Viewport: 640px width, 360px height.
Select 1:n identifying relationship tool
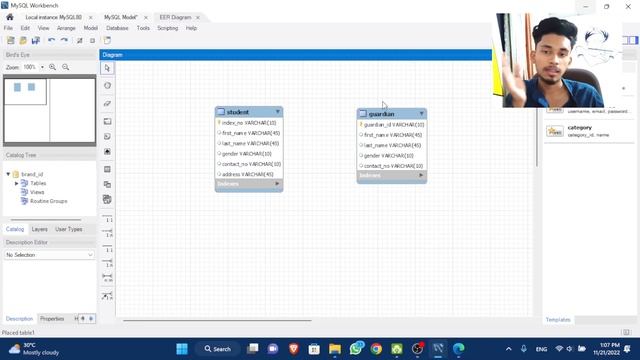[x=107, y=263]
